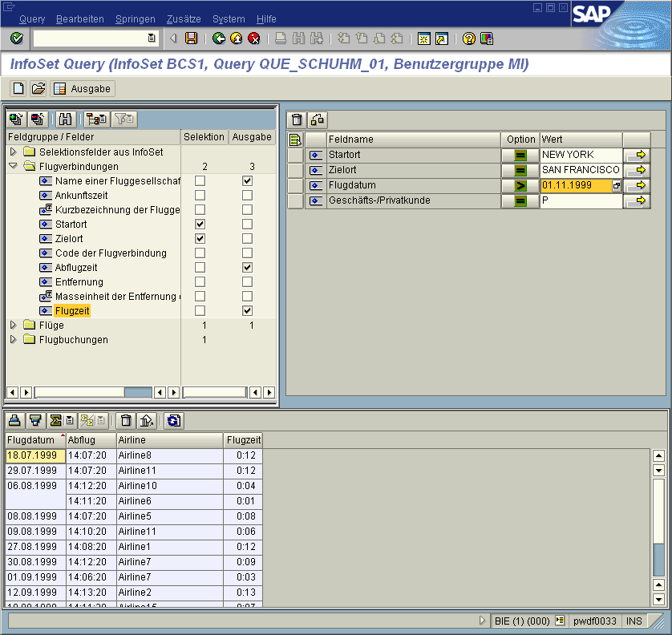Uncheck Flugzeit output checkbox
672x635 pixels.
pyautogui.click(x=247, y=311)
